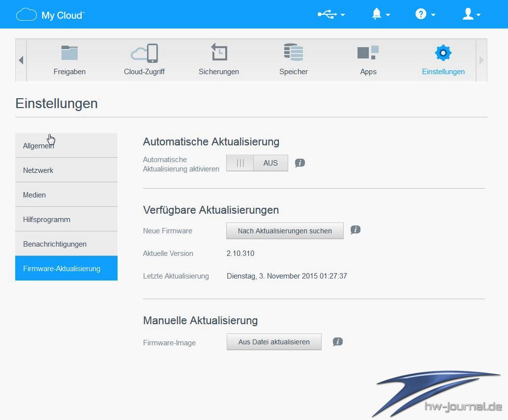508x420 pixels.
Task: Expand the USB devices dropdown
Action: pos(331,15)
